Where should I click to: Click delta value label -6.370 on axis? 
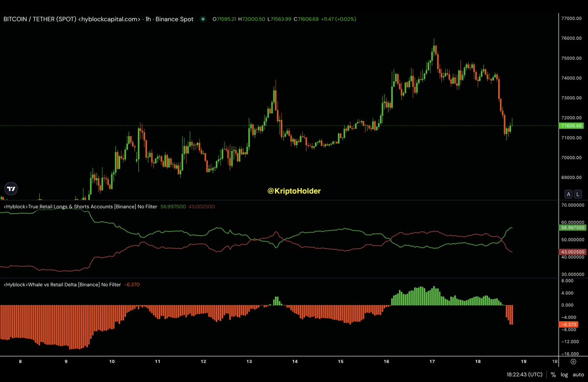click(x=568, y=325)
